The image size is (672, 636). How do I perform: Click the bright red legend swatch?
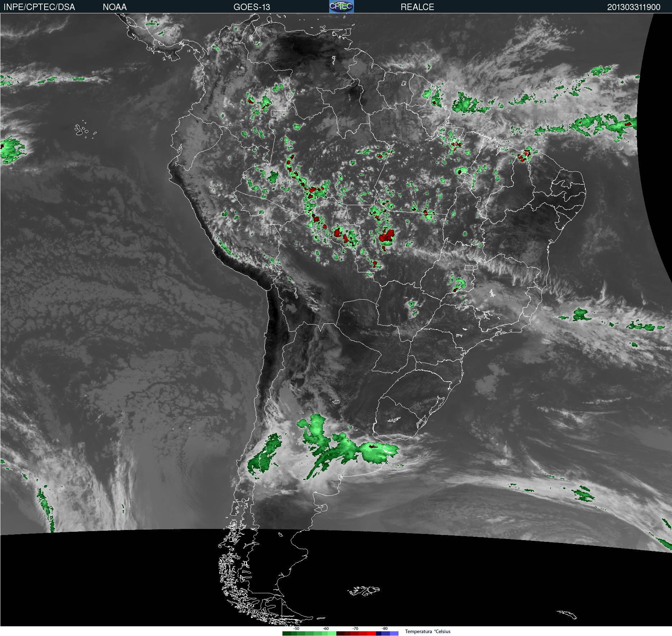[372, 633]
